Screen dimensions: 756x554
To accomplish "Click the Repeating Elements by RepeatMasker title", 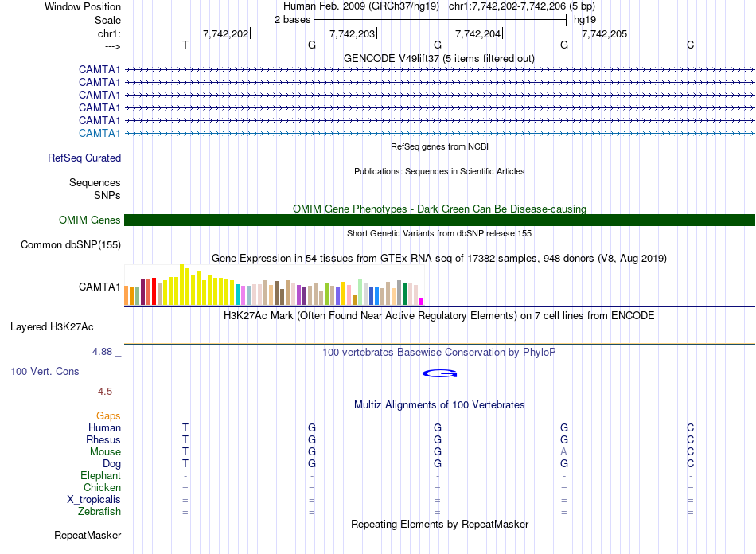I will click(439, 524).
